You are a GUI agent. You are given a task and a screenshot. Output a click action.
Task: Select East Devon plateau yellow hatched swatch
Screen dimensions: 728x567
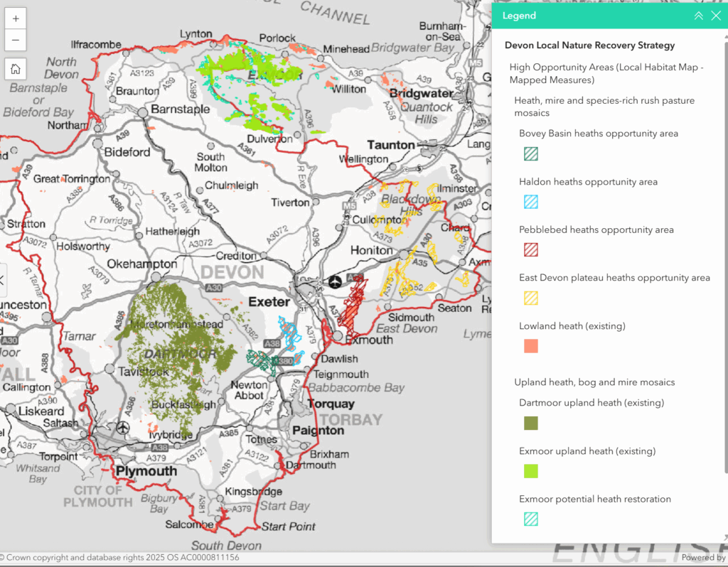click(x=531, y=298)
